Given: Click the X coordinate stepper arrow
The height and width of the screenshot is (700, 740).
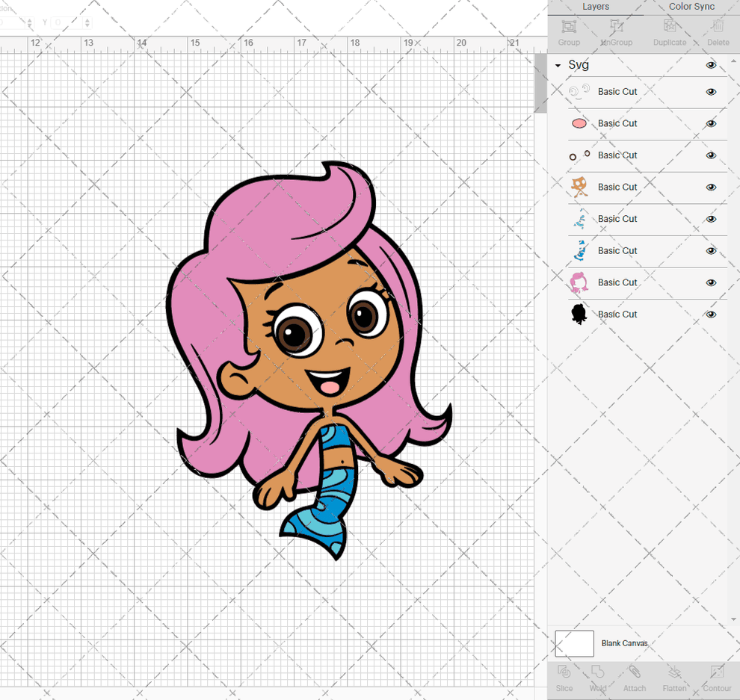Looking at the screenshot, I should pos(28,22).
